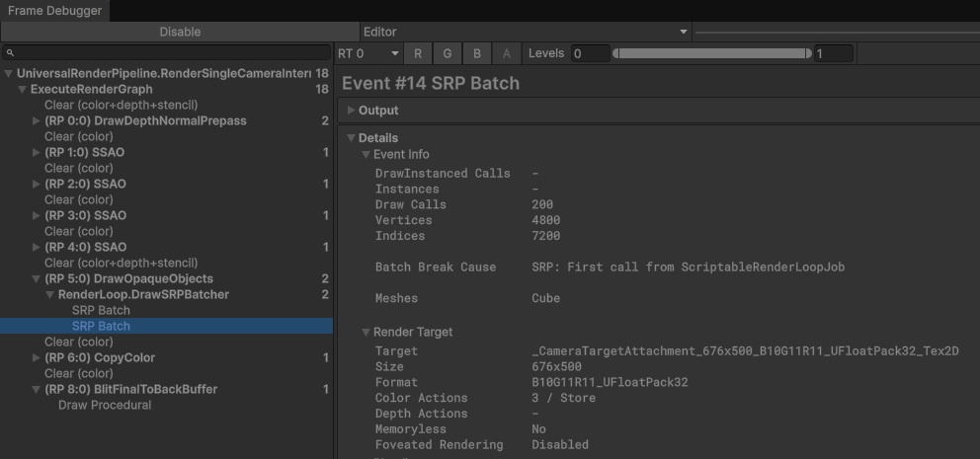Collapse the Render Target section
The width and height of the screenshot is (980, 459).
[x=367, y=333]
